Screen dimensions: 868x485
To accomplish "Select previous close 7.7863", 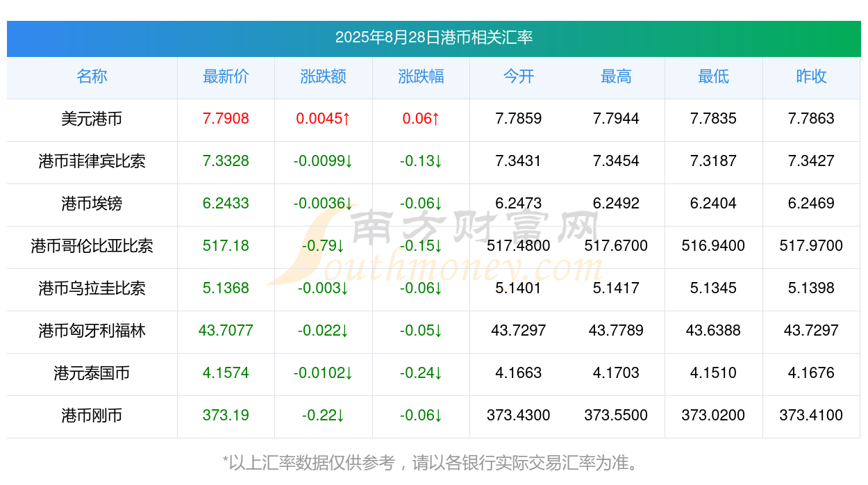I will click(x=811, y=119).
